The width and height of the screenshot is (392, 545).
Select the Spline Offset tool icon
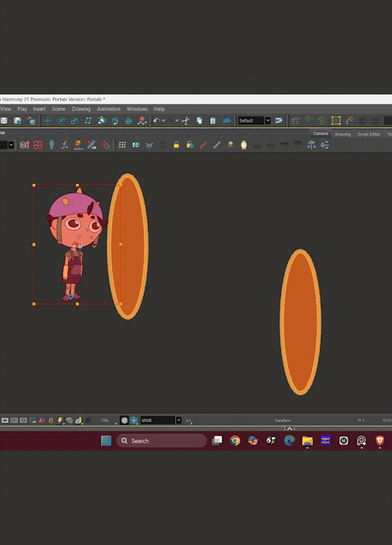(115, 121)
